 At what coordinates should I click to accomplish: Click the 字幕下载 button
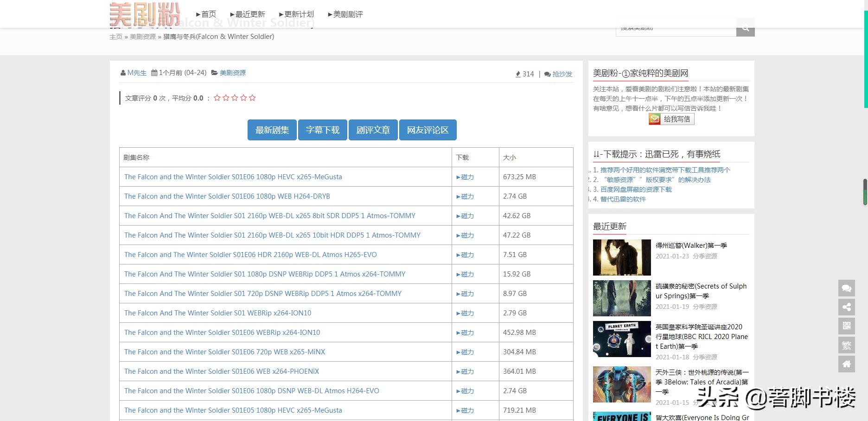[322, 130]
